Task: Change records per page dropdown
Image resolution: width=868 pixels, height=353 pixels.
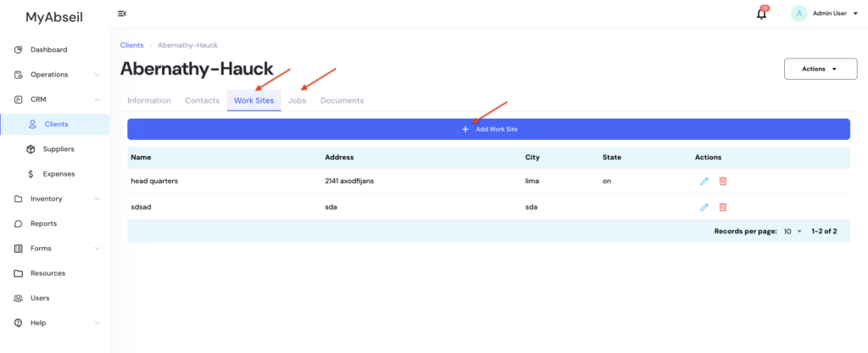Action: [x=792, y=231]
